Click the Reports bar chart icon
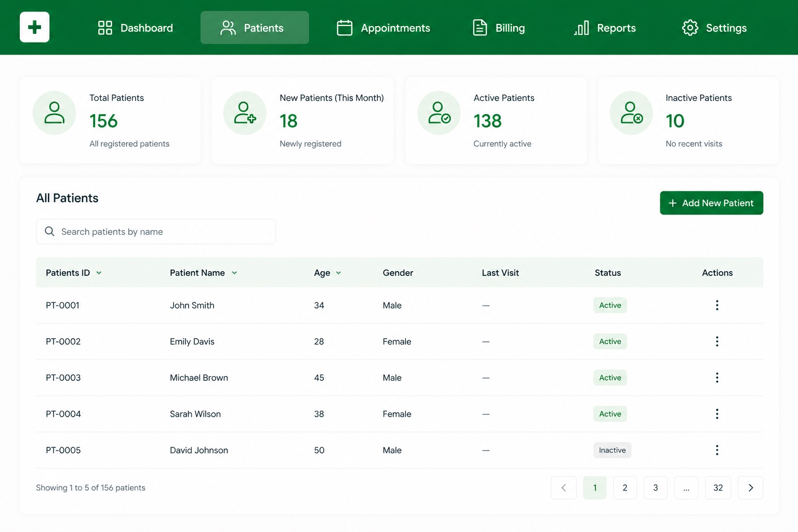This screenshot has width=798, height=532. [x=581, y=28]
